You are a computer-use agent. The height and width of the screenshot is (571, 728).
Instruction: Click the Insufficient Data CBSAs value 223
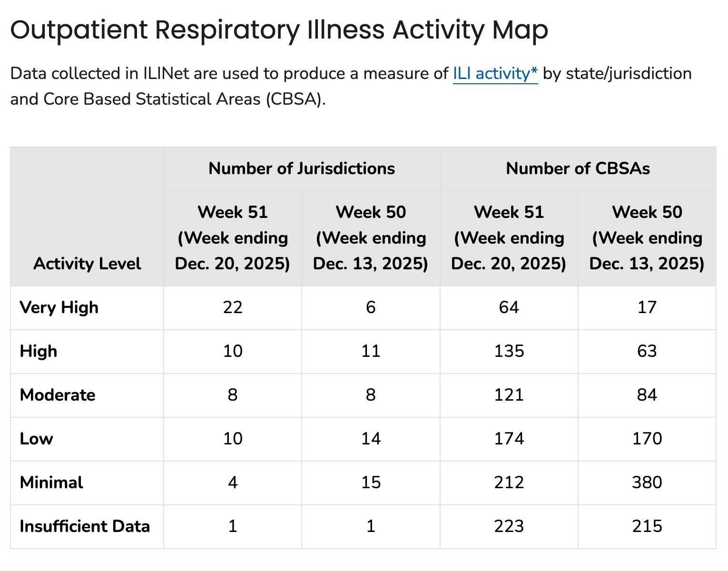pos(509,526)
